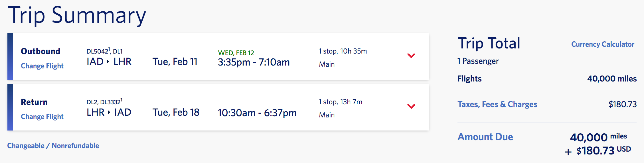This screenshot has width=644, height=163.
Task: Open the Changeable / Nonrefundable policy link
Action: 53,146
